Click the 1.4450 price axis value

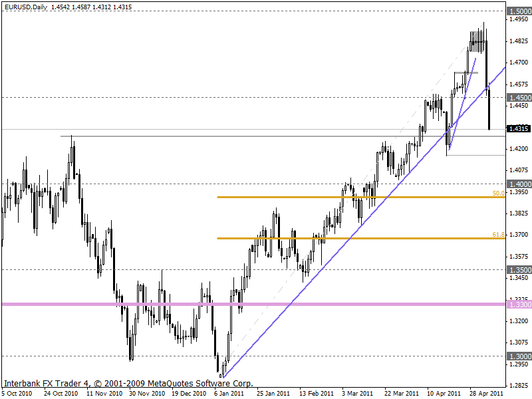519,106
